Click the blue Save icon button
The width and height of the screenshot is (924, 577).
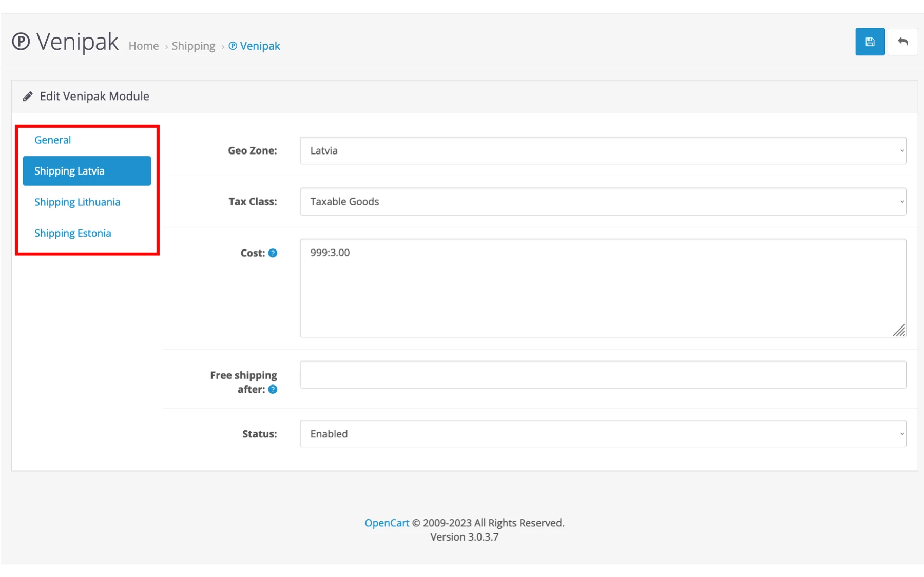870,42
